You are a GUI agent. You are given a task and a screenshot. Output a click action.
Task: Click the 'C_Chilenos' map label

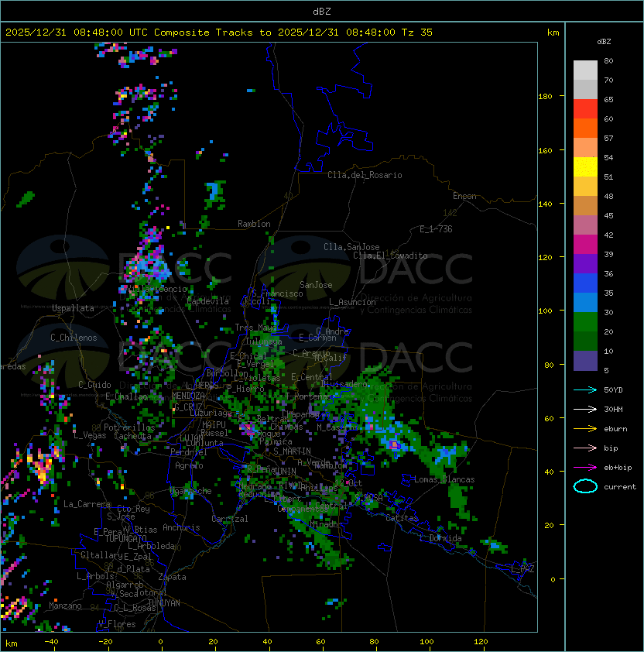(x=74, y=338)
